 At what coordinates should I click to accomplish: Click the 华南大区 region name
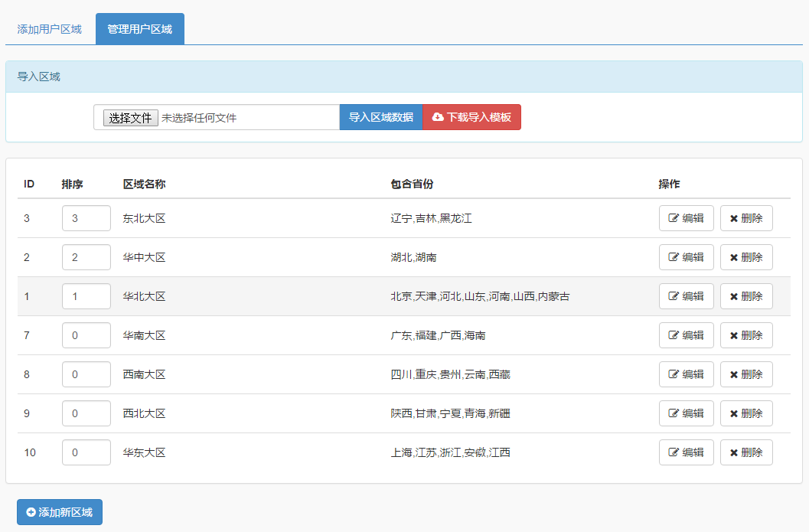[144, 335]
